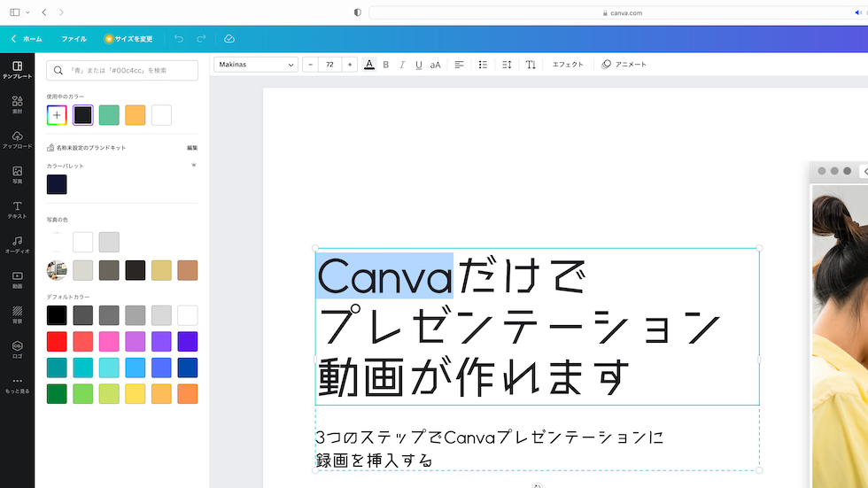Select the dark navy brand palette swatch
The width and height of the screenshot is (868, 488).
click(57, 184)
